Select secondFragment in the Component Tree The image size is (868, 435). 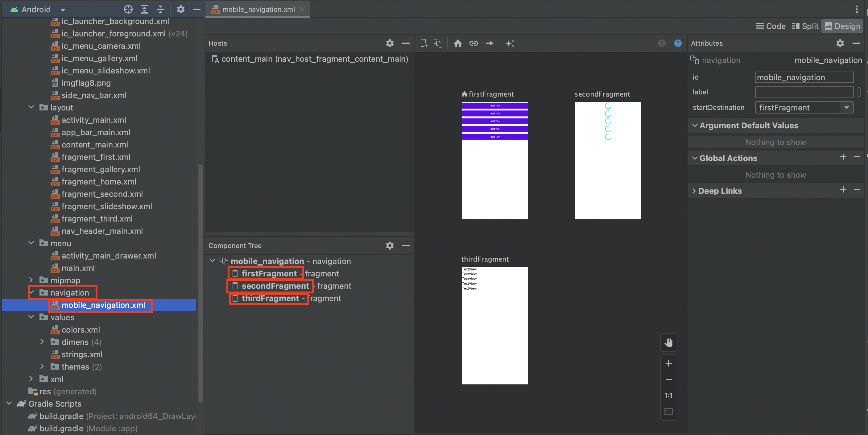tap(275, 286)
